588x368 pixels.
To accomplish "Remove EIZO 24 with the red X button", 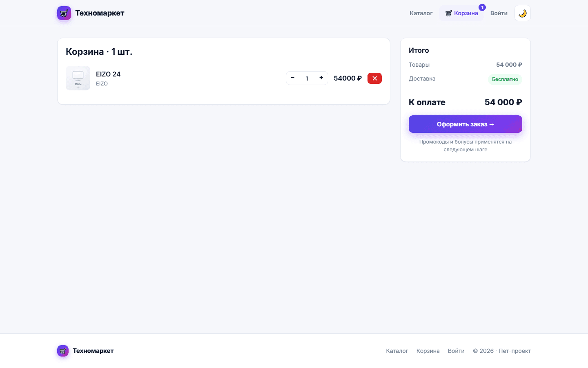I will (x=374, y=78).
